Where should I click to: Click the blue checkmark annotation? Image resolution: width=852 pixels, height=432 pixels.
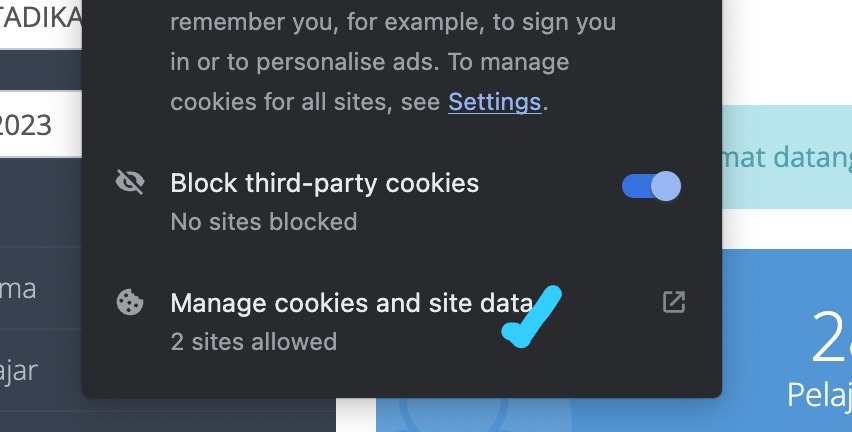click(x=531, y=316)
